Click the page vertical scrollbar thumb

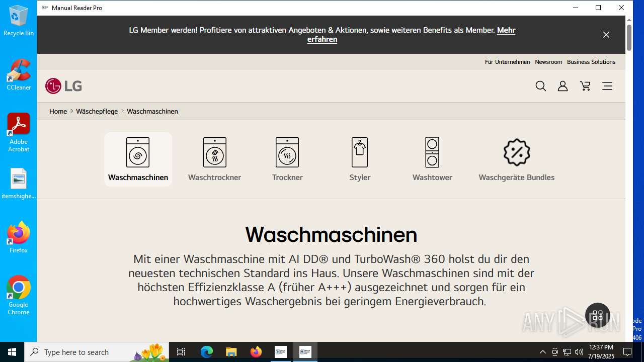tap(629, 37)
